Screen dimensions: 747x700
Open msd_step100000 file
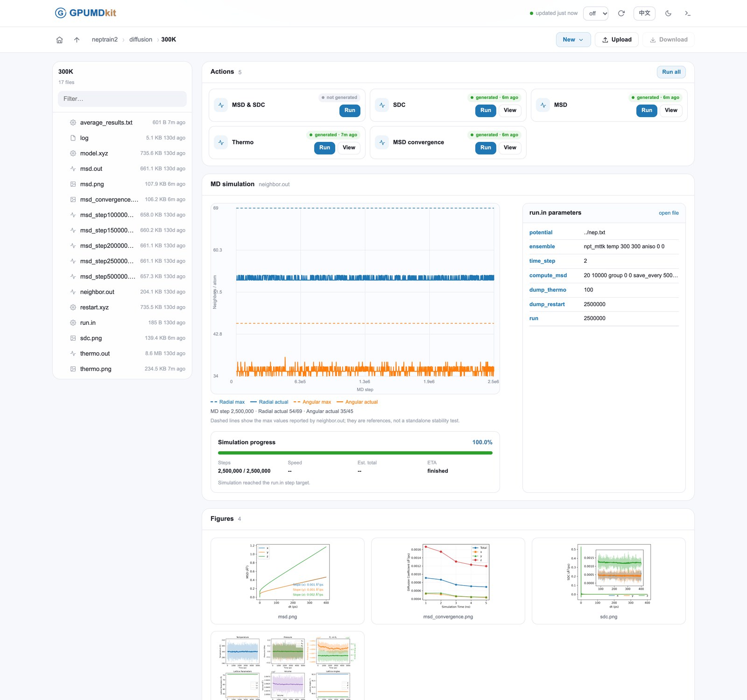[x=122, y=215]
